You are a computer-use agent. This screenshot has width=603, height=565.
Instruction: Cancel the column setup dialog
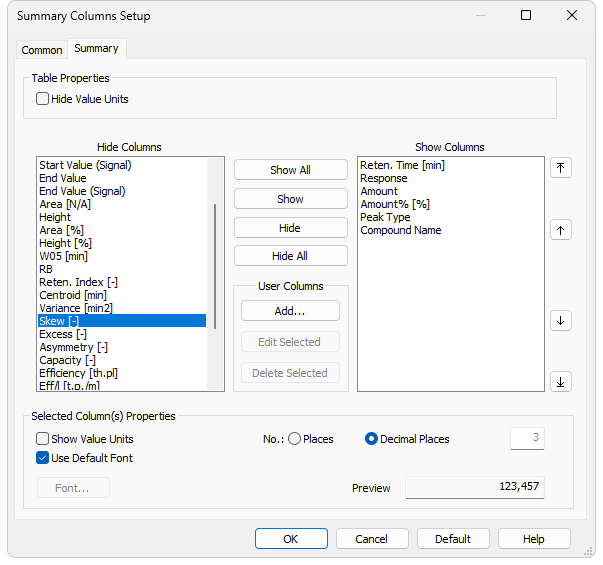(x=372, y=538)
